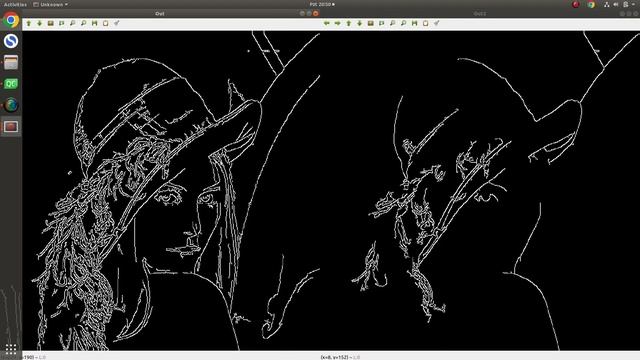Fit image to window in Out2 window

point(382,23)
